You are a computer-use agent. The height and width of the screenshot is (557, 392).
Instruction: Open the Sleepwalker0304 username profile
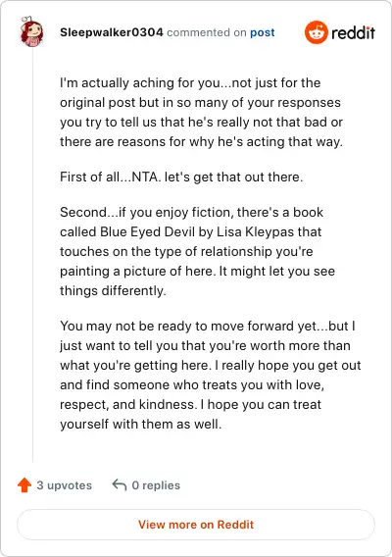point(112,32)
